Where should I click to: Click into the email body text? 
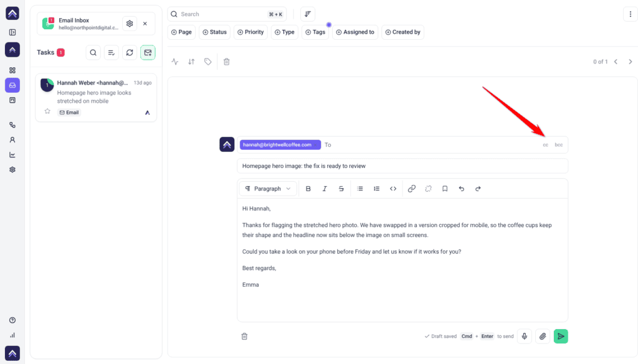[402, 260]
